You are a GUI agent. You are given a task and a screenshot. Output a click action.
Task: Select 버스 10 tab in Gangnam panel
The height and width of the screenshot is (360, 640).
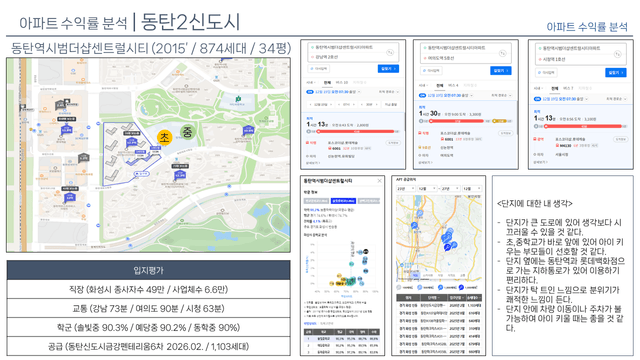(342, 82)
